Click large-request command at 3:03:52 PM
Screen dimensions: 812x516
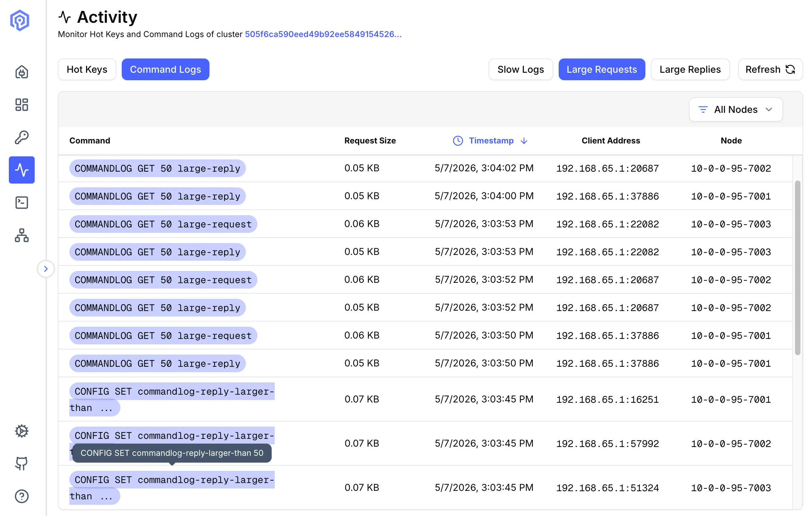(x=163, y=280)
